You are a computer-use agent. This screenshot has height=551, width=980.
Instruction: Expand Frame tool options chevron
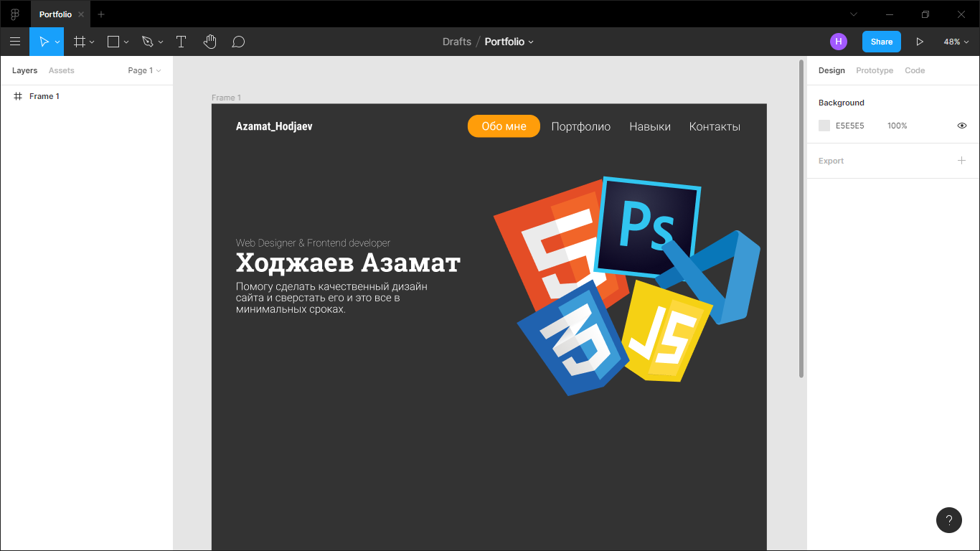pyautogui.click(x=92, y=42)
